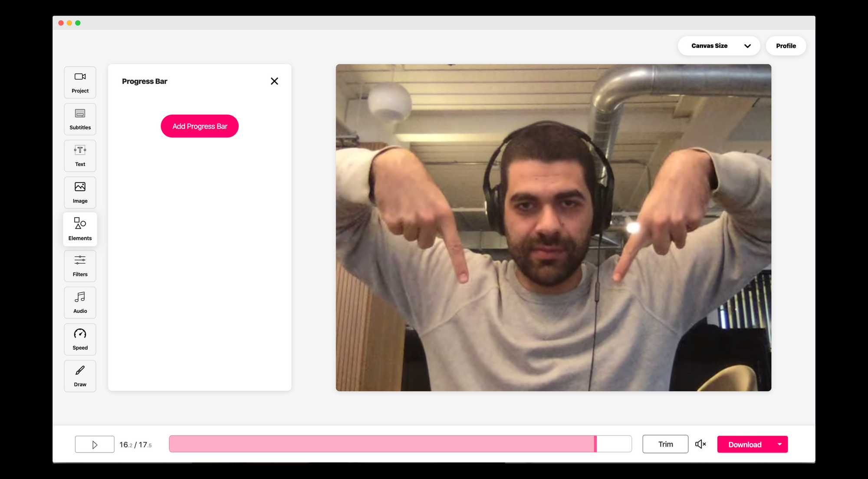Click the yellow minimize dot
Screen dimensions: 868x479
point(69,23)
